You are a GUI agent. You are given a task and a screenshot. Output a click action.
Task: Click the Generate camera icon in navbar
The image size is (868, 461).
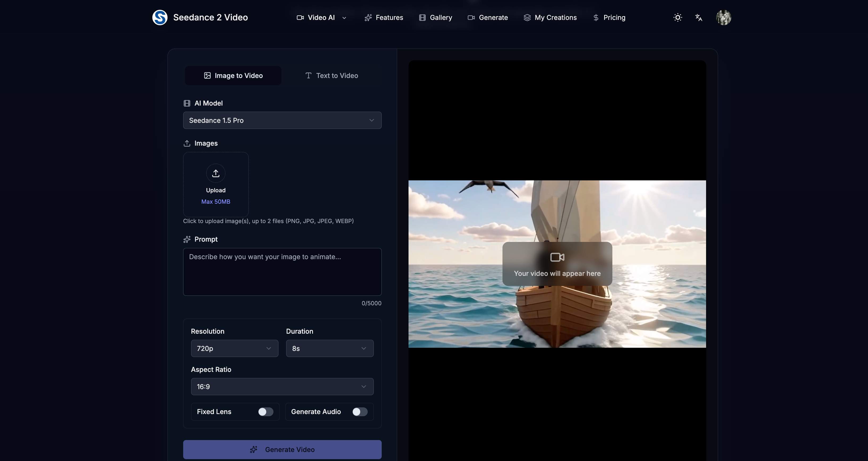click(x=471, y=17)
